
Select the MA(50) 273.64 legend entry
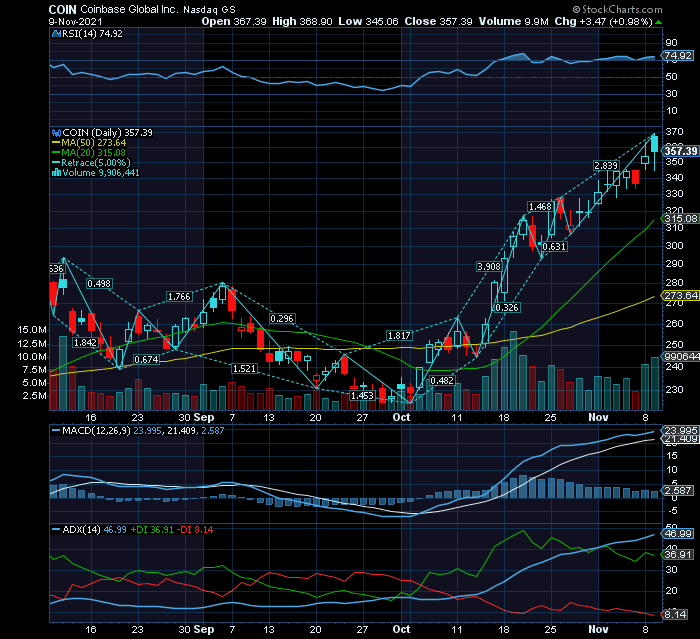[94, 143]
